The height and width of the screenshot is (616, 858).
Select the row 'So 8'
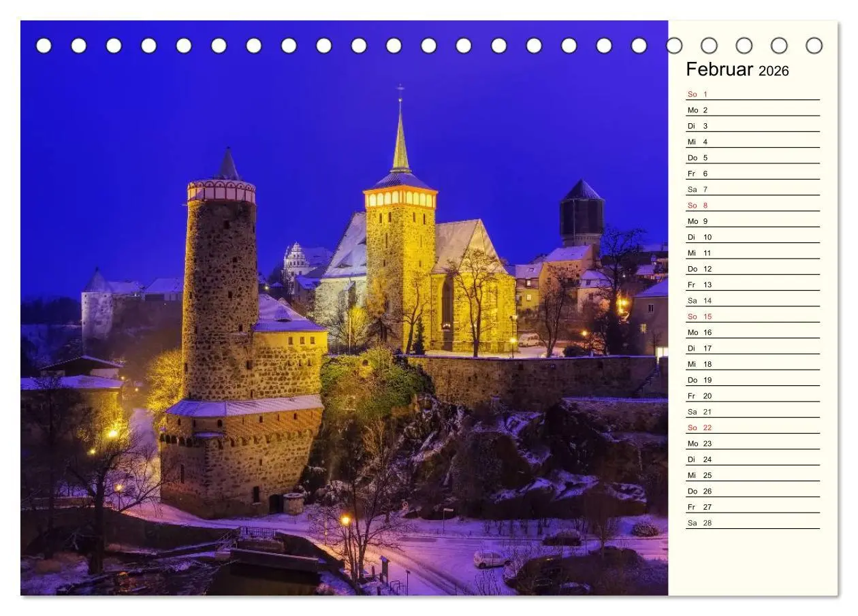point(752,205)
